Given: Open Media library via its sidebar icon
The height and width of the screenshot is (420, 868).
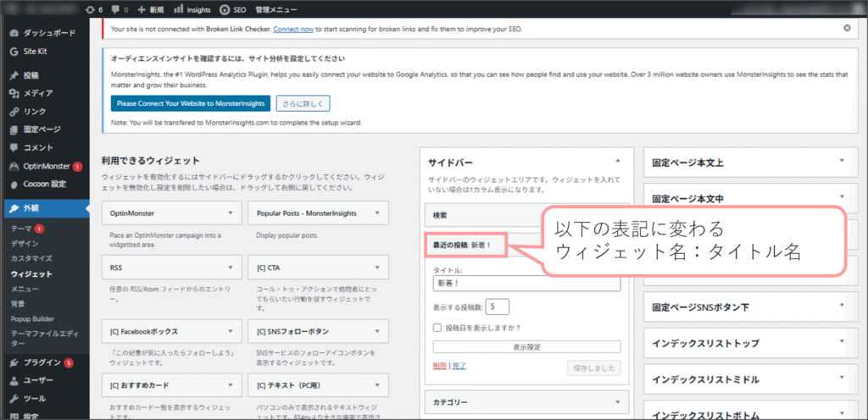Looking at the screenshot, I should (x=14, y=93).
